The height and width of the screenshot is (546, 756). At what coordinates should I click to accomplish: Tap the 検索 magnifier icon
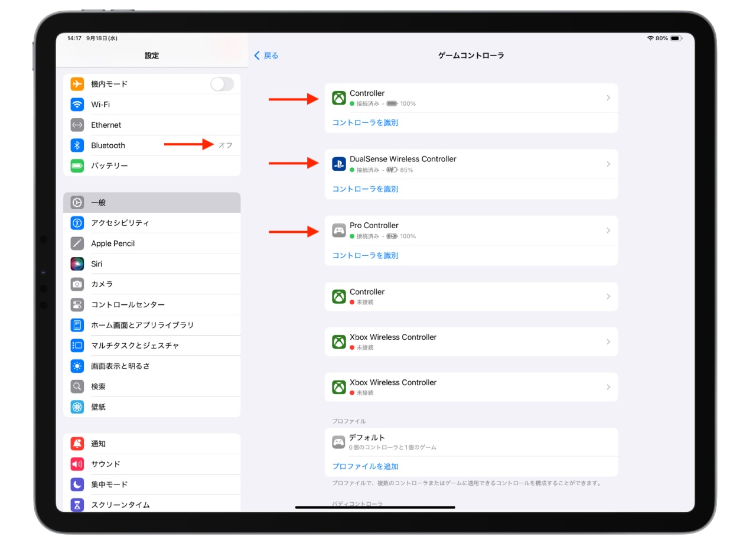tap(77, 386)
